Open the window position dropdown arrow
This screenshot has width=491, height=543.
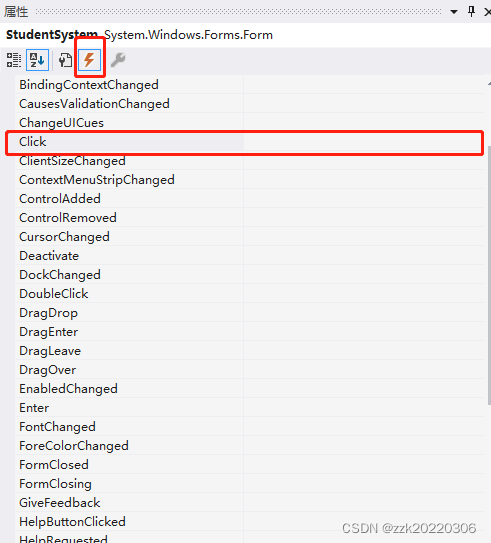(454, 12)
